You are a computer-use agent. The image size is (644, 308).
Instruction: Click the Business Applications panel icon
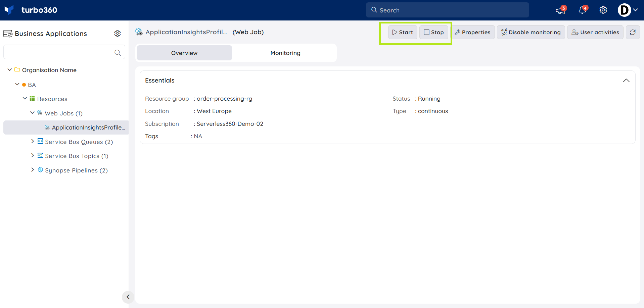[8, 34]
